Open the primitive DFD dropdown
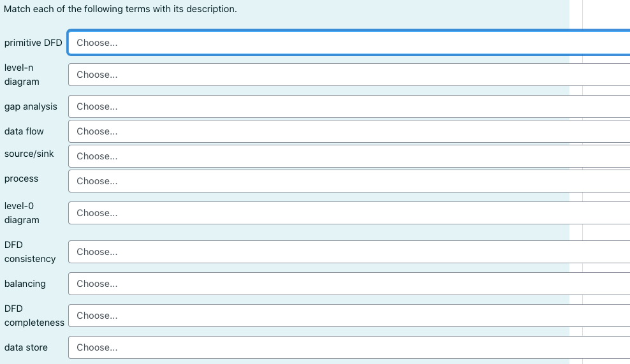This screenshot has height=364, width=630. [x=349, y=43]
